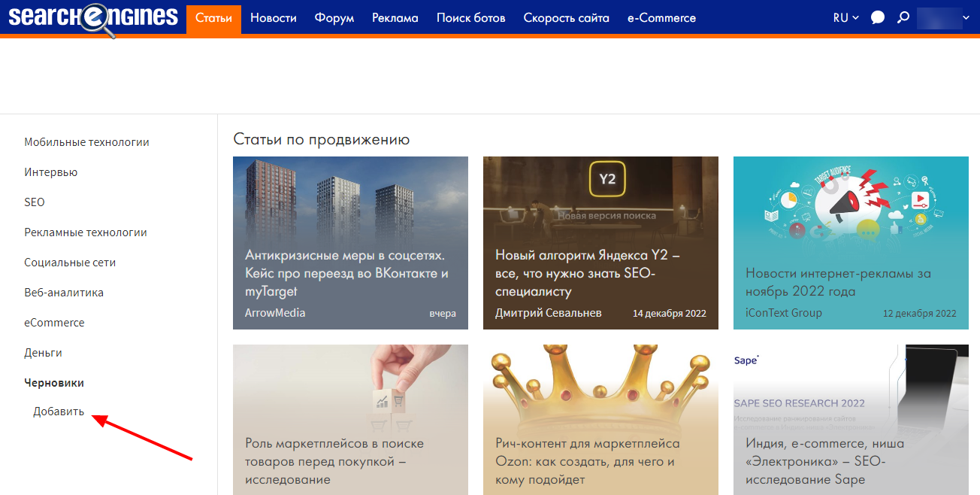Open the Форум menu item
The image size is (980, 495).
tap(334, 17)
